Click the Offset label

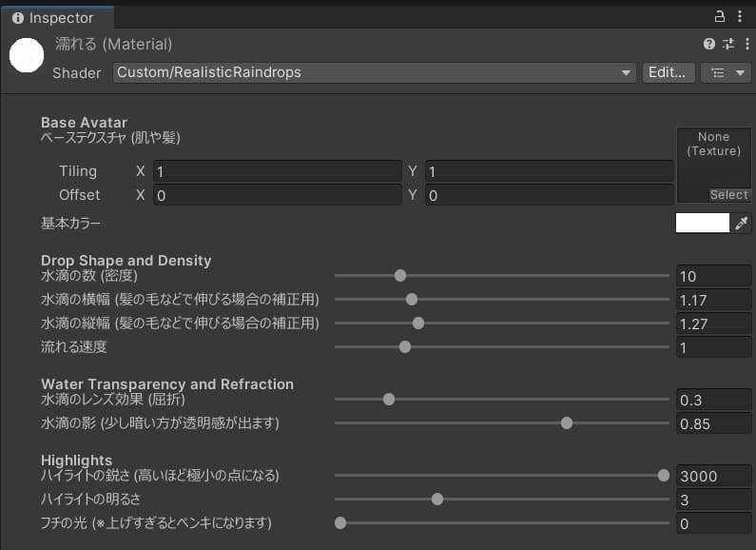(x=80, y=195)
